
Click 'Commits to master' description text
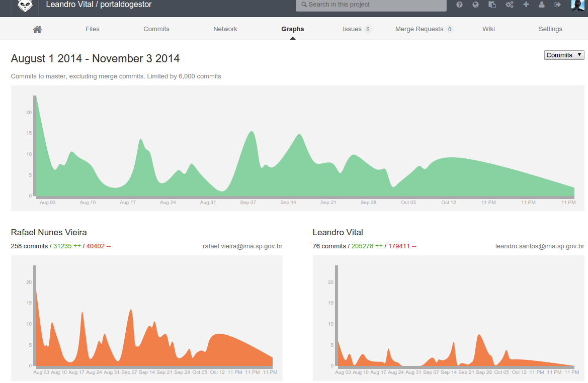tap(116, 76)
